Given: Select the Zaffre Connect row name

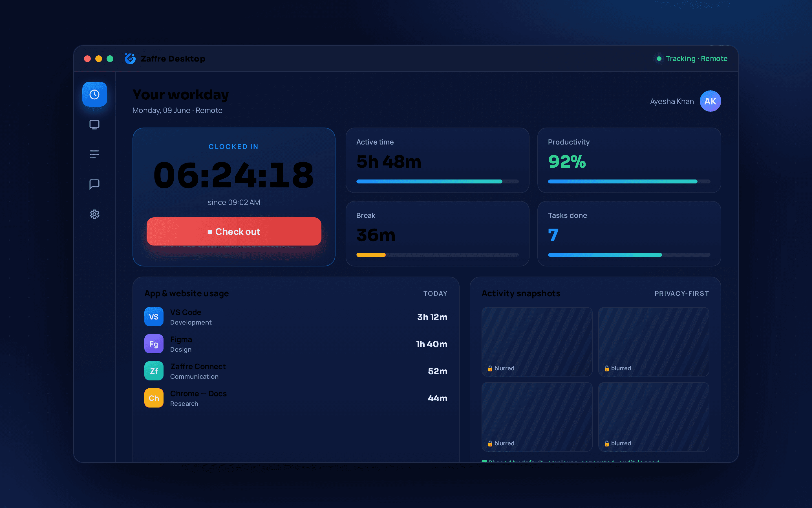Looking at the screenshot, I should click(198, 366).
